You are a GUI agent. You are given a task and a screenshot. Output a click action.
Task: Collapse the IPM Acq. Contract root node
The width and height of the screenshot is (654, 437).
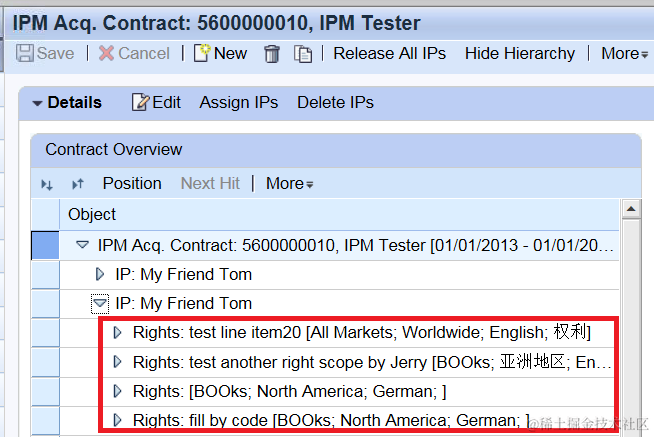click(83, 245)
